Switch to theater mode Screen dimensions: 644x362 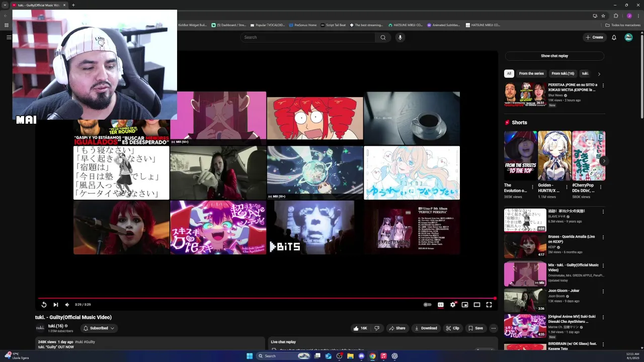[477, 305]
